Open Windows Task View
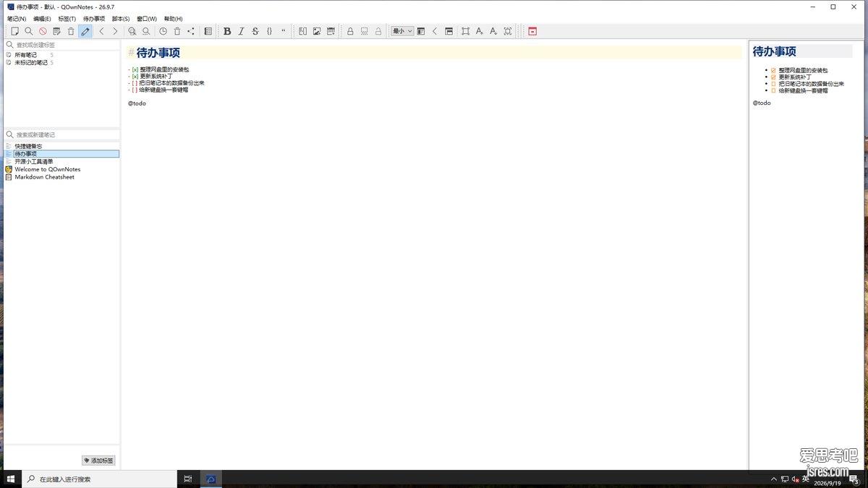868x488 pixels. point(188,479)
